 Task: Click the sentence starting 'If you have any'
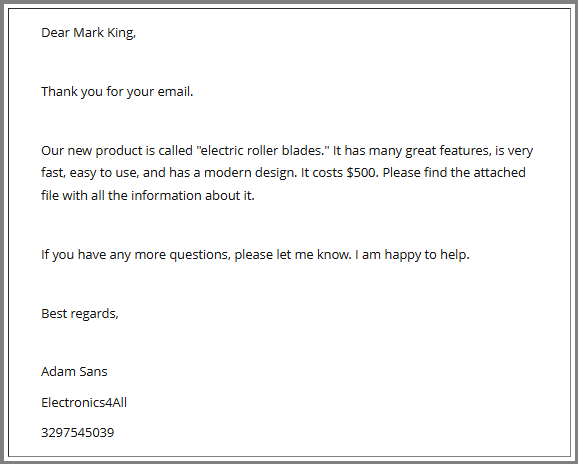click(255, 255)
